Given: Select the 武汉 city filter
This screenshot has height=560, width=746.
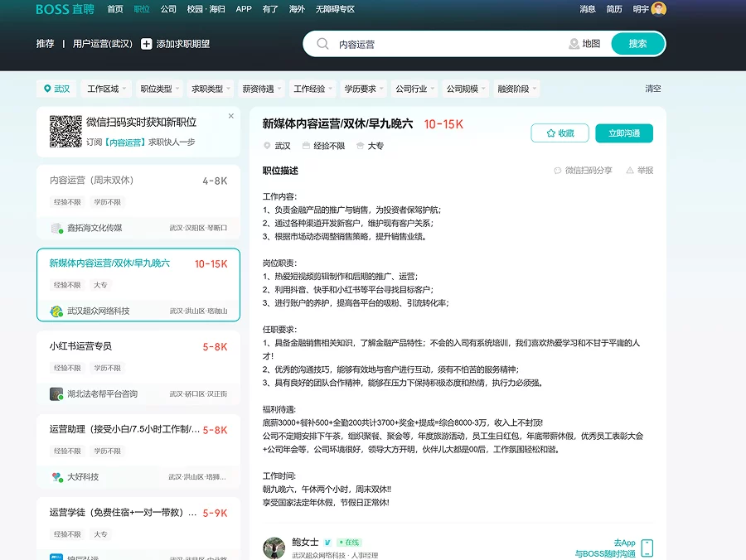Looking at the screenshot, I should tap(56, 89).
